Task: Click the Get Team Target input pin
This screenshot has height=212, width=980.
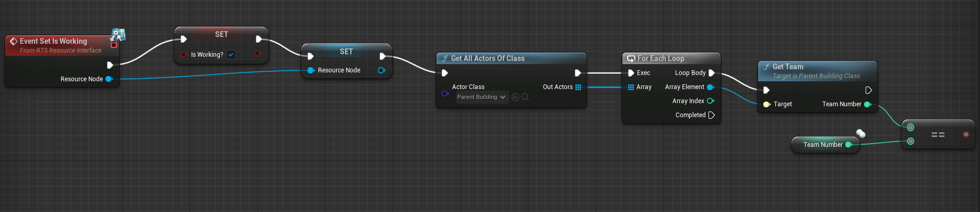Action: (x=766, y=104)
